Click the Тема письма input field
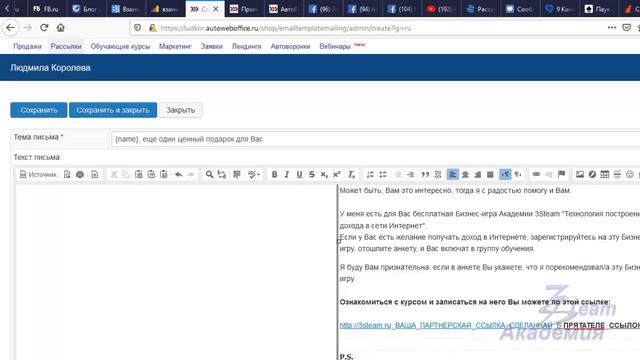The image size is (640, 360). [x=376, y=139]
